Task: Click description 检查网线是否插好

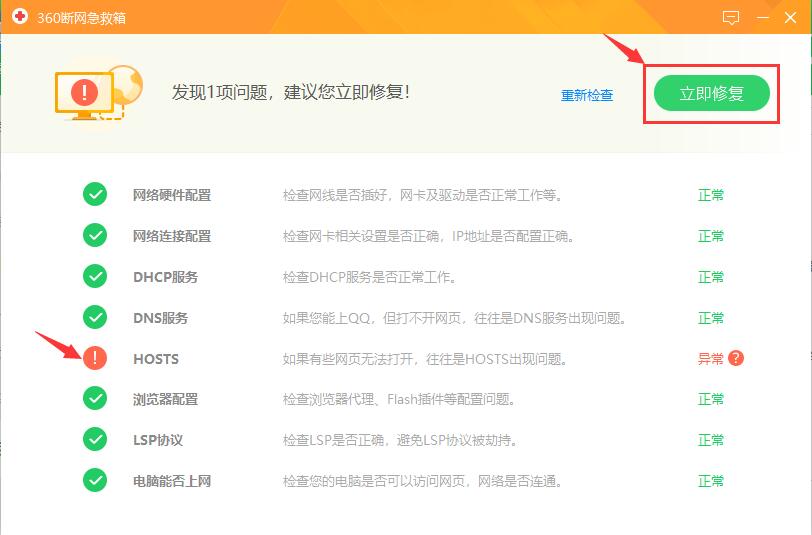Action: pyautogui.click(x=423, y=195)
